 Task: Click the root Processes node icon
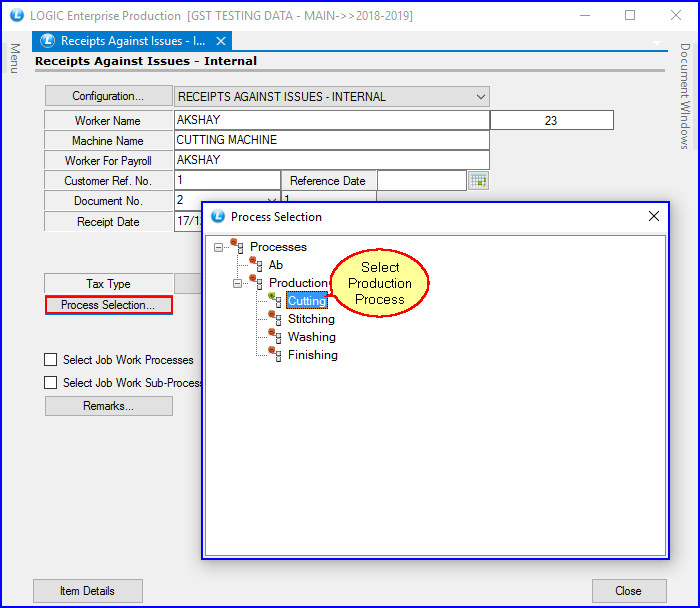237,245
